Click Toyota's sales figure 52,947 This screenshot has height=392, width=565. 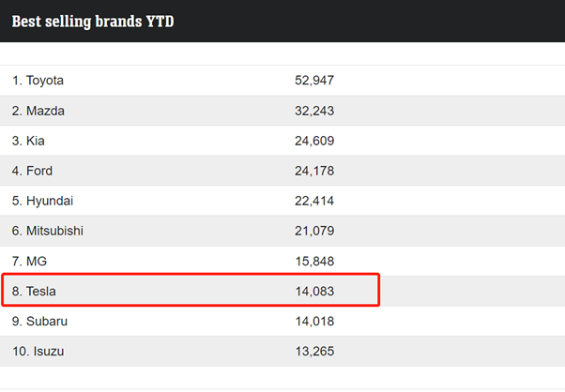click(314, 81)
